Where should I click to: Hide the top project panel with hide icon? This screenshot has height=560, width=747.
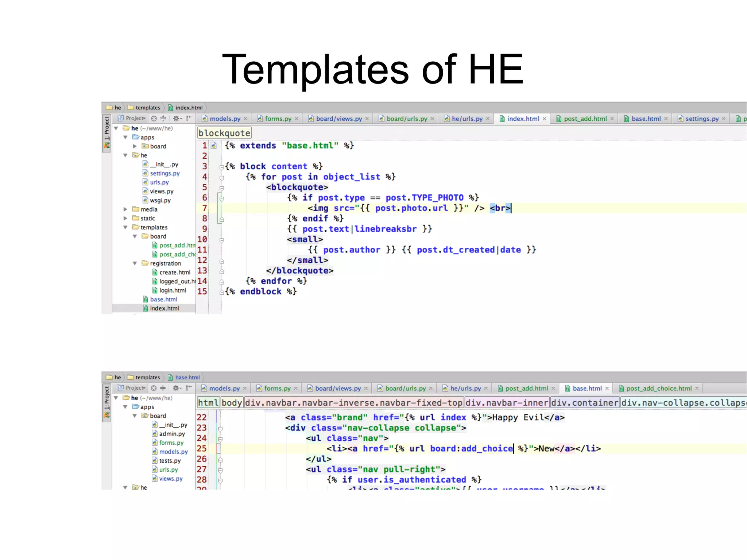point(189,118)
